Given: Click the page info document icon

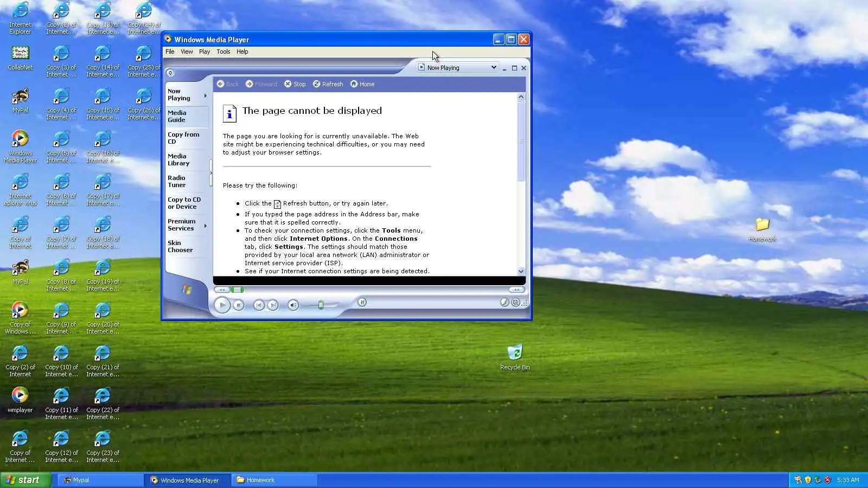Looking at the screenshot, I should (x=229, y=113).
